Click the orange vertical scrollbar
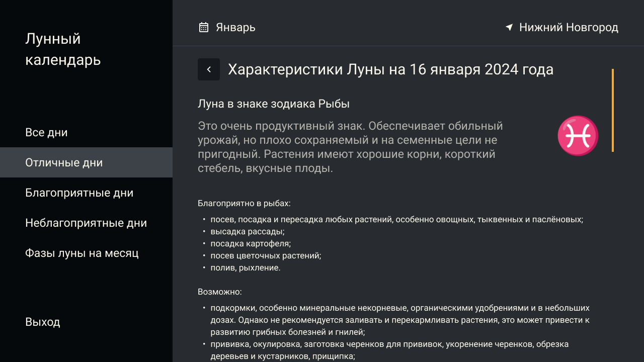This screenshot has width=644, height=362. point(612,110)
